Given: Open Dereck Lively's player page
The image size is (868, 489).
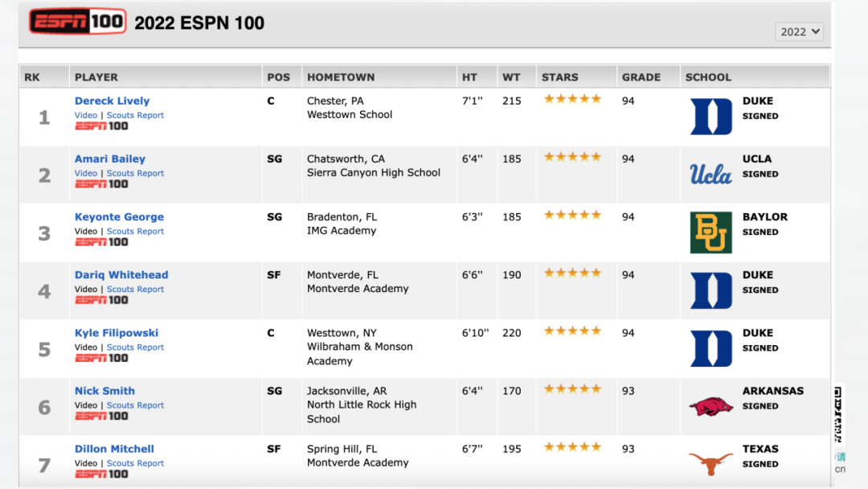Looking at the screenshot, I should click(x=112, y=101).
